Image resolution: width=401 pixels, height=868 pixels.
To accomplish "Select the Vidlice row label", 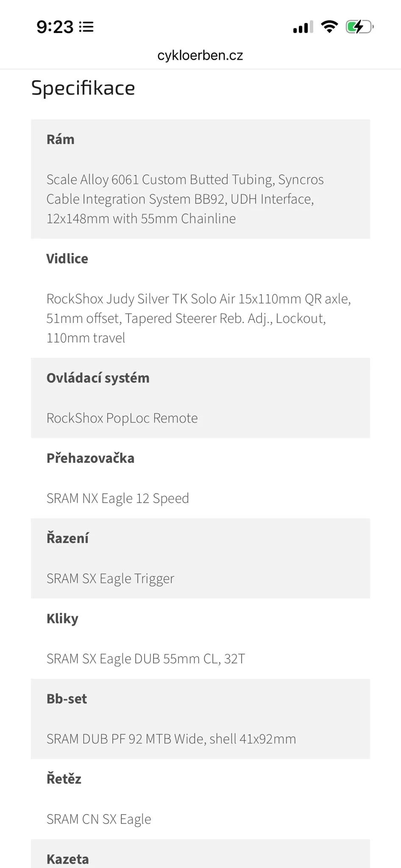I will tap(67, 259).
